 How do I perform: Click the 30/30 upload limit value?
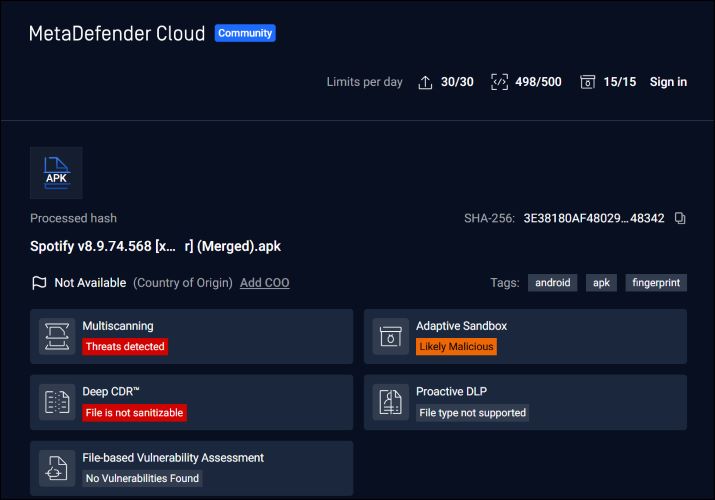(x=457, y=82)
